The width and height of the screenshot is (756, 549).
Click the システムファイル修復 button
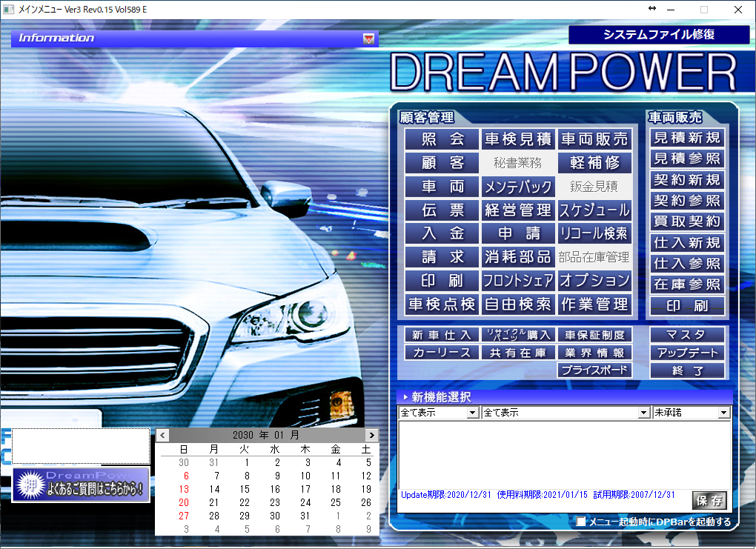point(659,34)
